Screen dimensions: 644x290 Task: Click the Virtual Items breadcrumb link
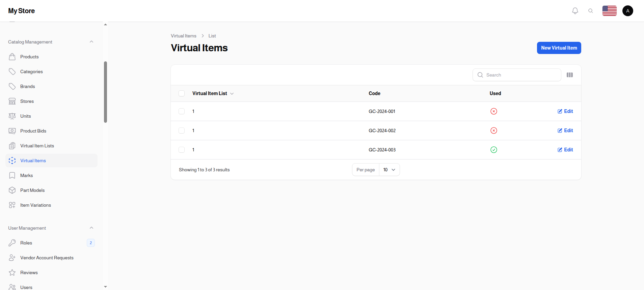click(183, 36)
